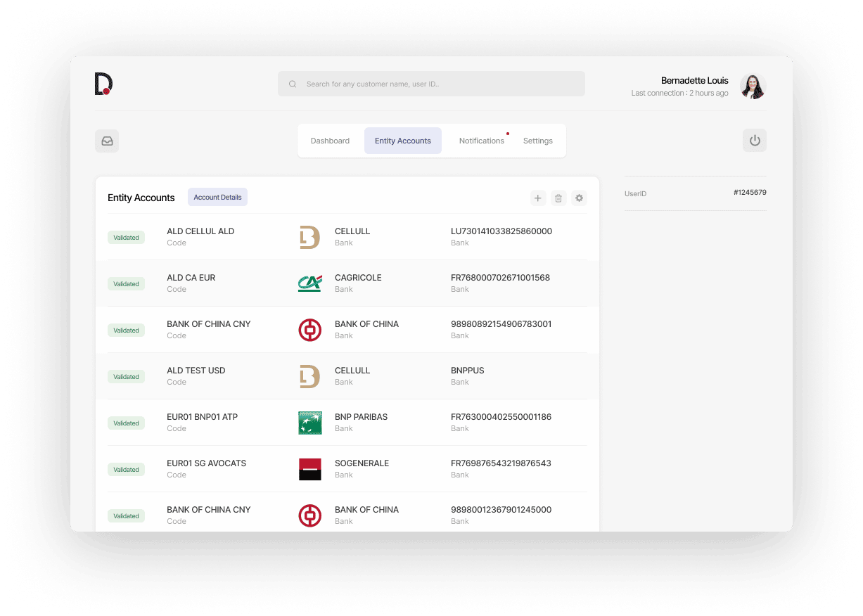Click Bernadette Louis profile avatar
Image resolution: width=863 pixels, height=616 pixels.
coord(753,86)
